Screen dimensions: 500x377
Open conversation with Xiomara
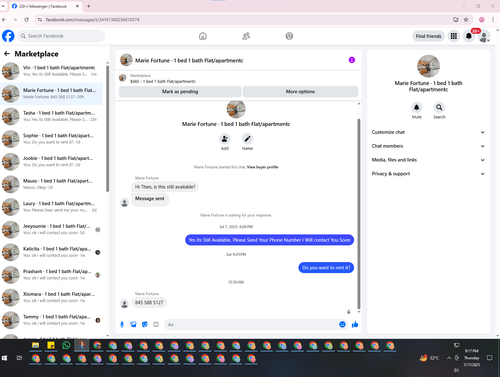coord(52,298)
